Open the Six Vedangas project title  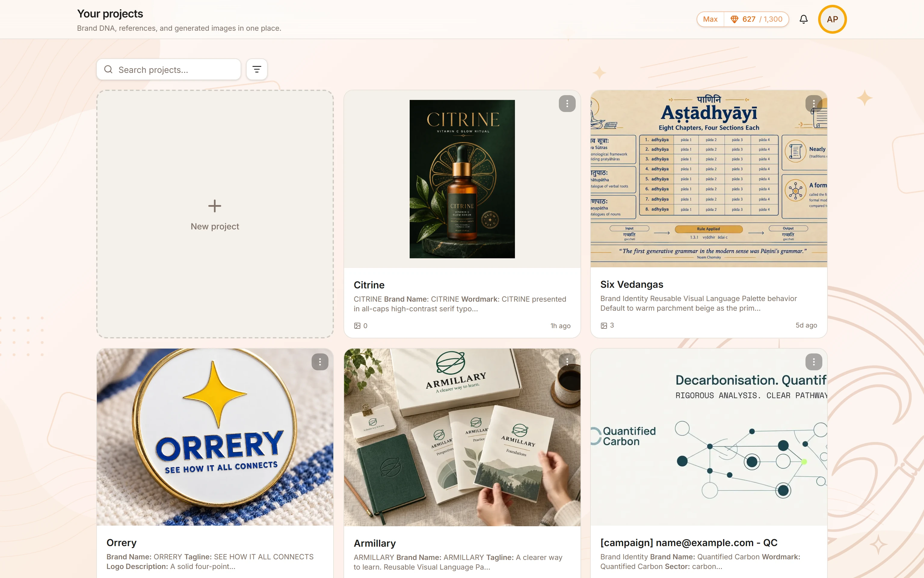[632, 284]
